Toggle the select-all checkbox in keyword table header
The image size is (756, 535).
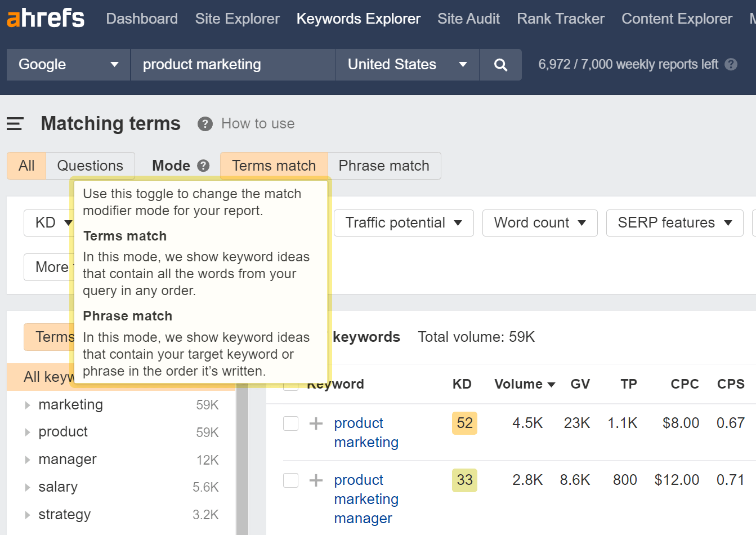[x=290, y=384]
